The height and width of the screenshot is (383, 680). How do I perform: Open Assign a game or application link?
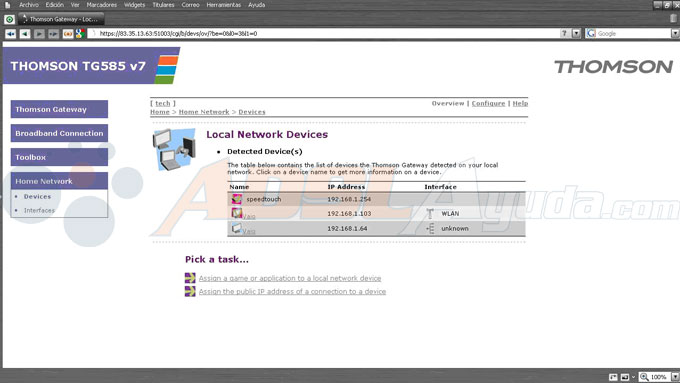(x=290, y=278)
